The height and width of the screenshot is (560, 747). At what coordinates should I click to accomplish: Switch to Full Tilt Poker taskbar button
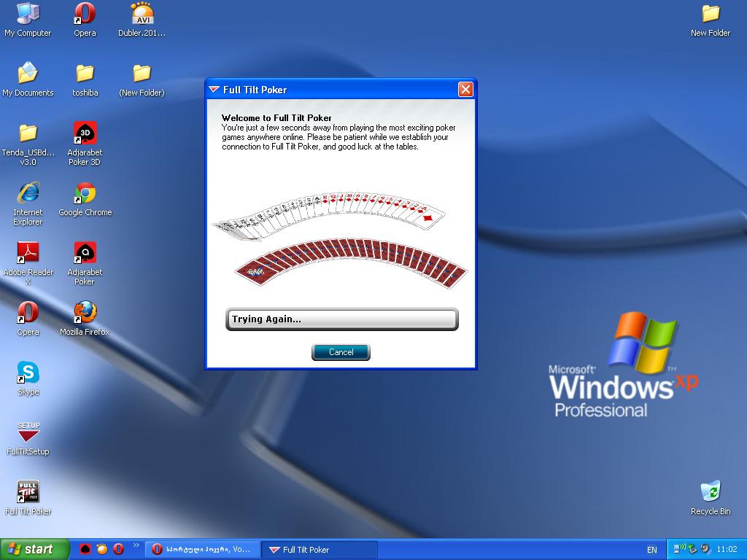pyautogui.click(x=320, y=550)
